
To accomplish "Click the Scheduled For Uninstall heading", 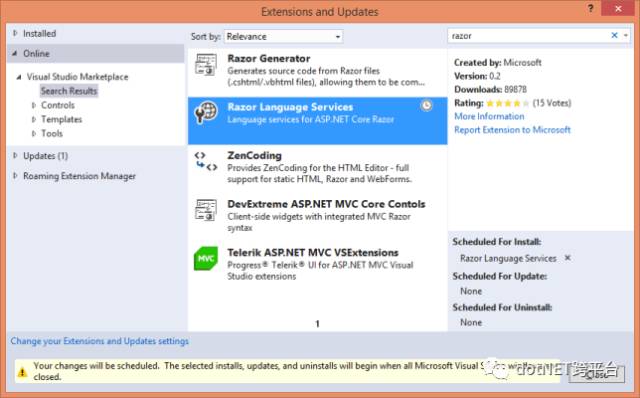I will 502,307.
